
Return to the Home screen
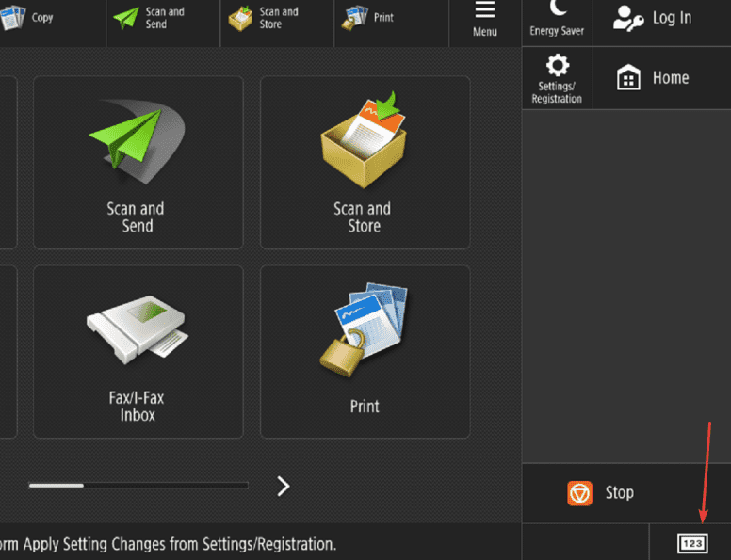click(x=654, y=78)
